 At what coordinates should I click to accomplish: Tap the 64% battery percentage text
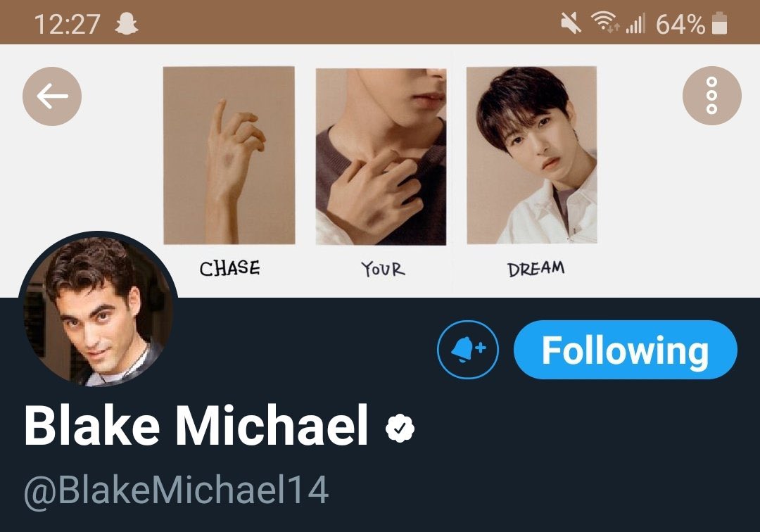pos(680,24)
